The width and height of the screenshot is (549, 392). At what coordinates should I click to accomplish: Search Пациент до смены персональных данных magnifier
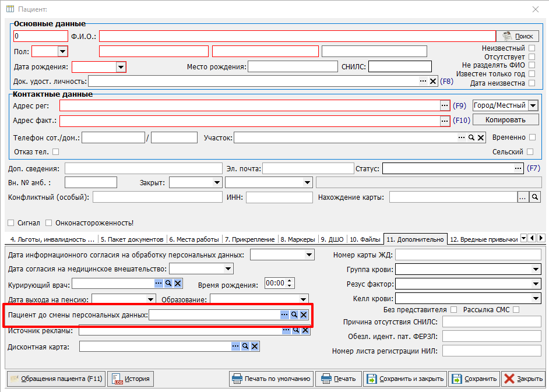[x=294, y=315]
